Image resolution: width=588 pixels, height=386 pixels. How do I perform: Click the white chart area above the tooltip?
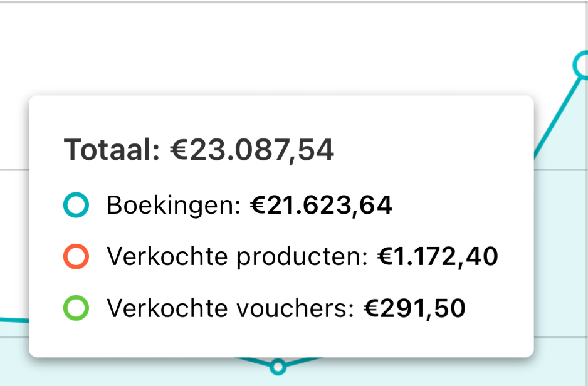pyautogui.click(x=263, y=49)
